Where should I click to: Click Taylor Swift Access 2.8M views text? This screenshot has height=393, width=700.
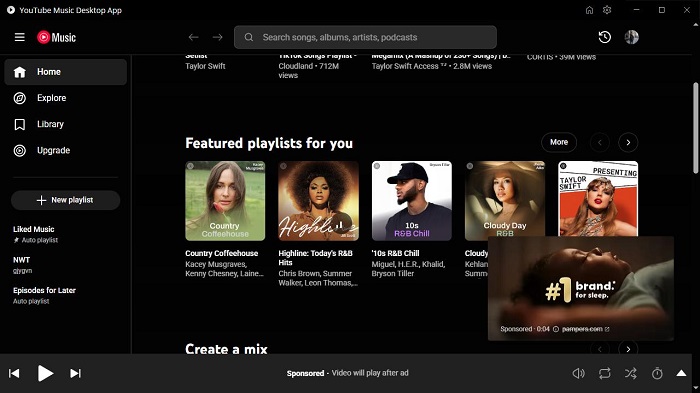[432, 66]
